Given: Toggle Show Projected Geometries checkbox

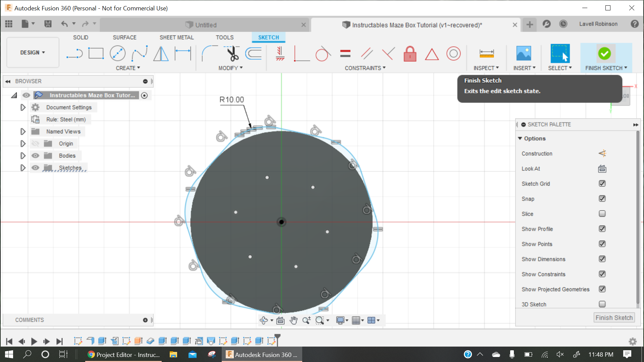Looking at the screenshot, I should click(x=602, y=289).
